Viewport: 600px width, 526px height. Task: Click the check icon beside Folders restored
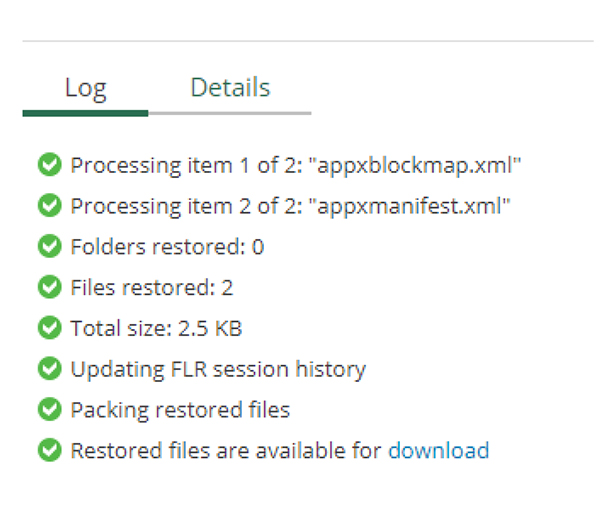tap(49, 247)
